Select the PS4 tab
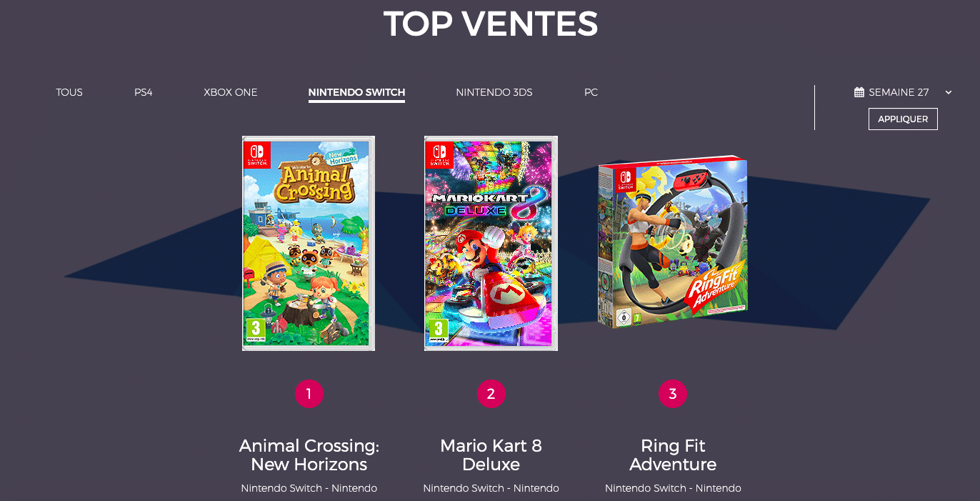This screenshot has width=980, height=501. coord(143,92)
